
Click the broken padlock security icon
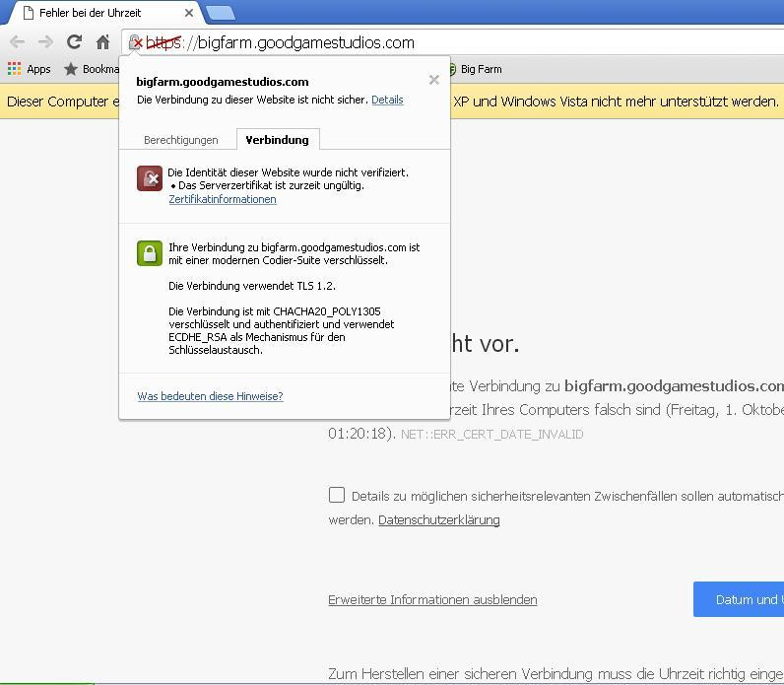click(136, 42)
